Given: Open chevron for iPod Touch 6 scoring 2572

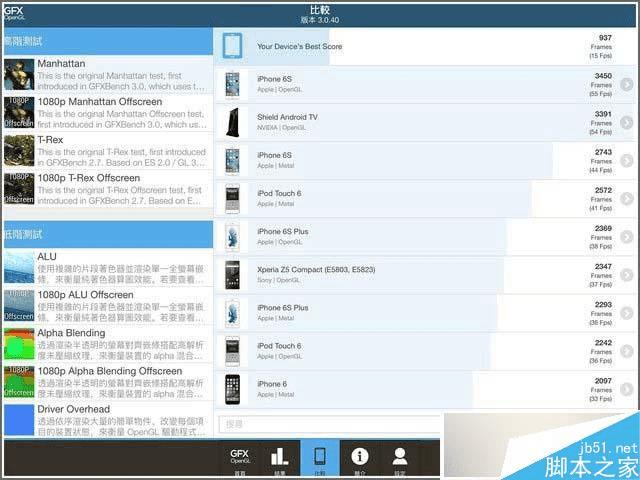Looking at the screenshot, I should click(627, 199).
